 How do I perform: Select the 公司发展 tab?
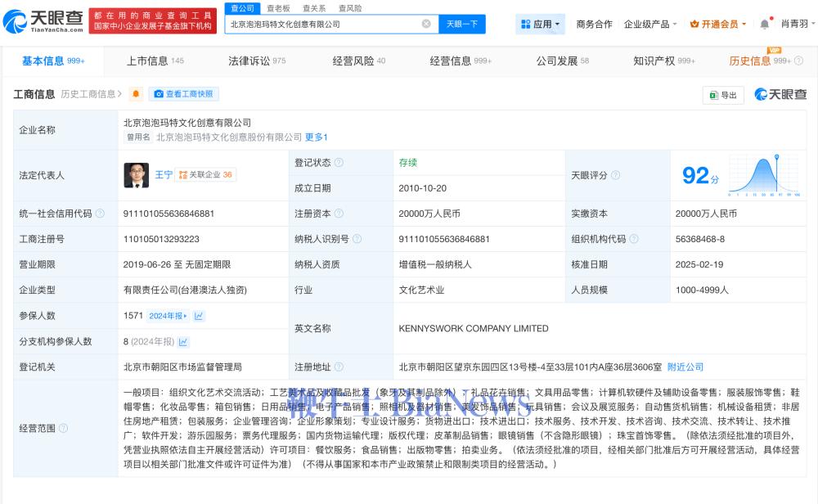(563, 61)
